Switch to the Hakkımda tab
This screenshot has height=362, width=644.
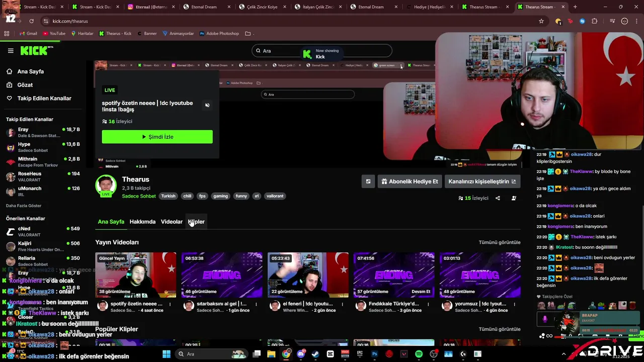pyautogui.click(x=142, y=222)
